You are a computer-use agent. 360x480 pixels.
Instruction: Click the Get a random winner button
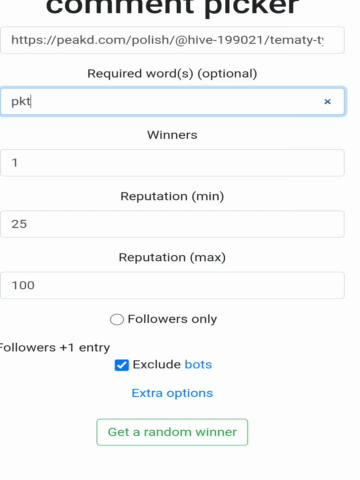172,432
